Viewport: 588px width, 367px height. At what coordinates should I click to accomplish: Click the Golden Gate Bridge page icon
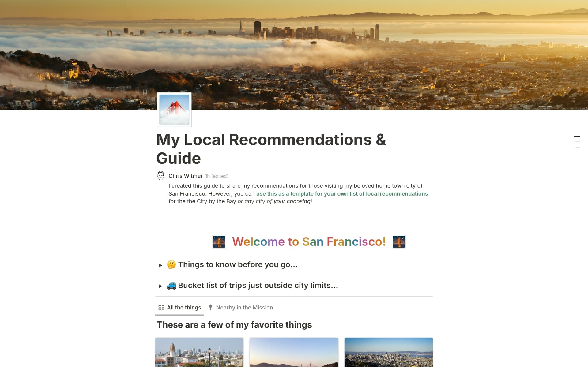174,110
